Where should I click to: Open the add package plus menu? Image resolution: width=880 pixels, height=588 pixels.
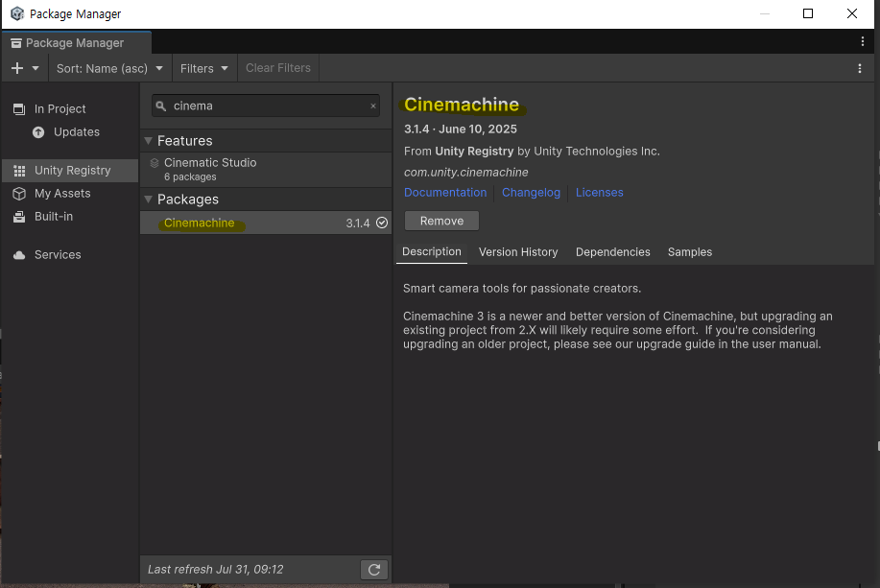click(17, 68)
